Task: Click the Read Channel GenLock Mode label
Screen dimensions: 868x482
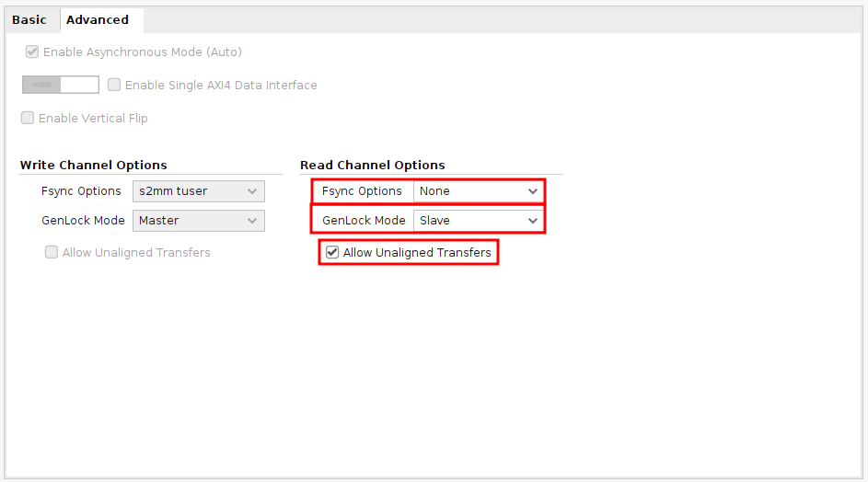Action: coord(364,221)
